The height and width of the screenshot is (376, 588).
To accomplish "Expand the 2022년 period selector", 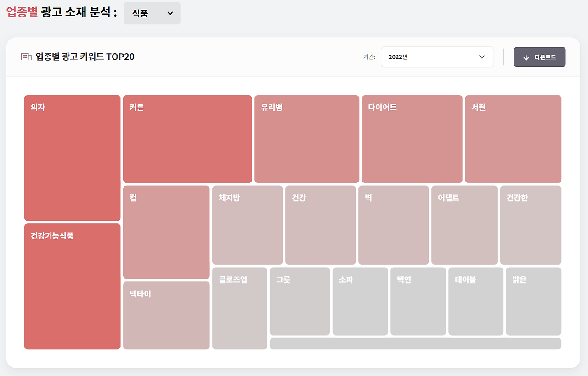I will pos(436,57).
